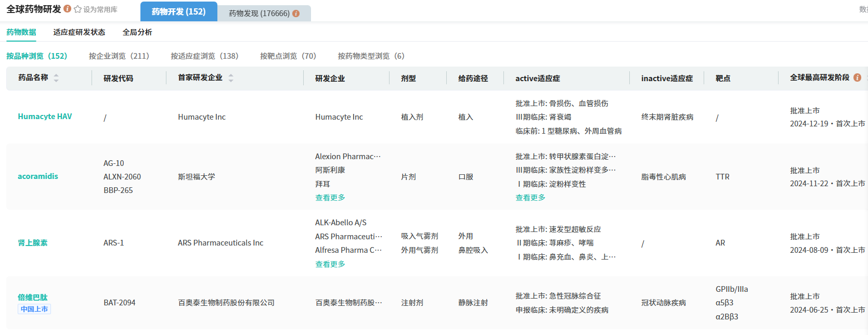Expand 查看更多 under 肾上腺素 研发企业
This screenshot has width=868, height=335.
[x=330, y=264]
